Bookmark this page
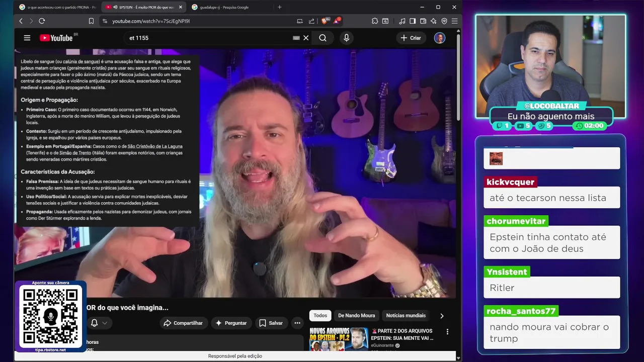This screenshot has width=644, height=362. [x=91, y=21]
